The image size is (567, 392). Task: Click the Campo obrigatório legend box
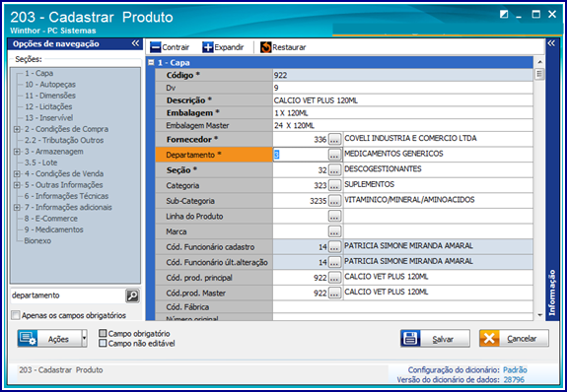tap(103, 333)
